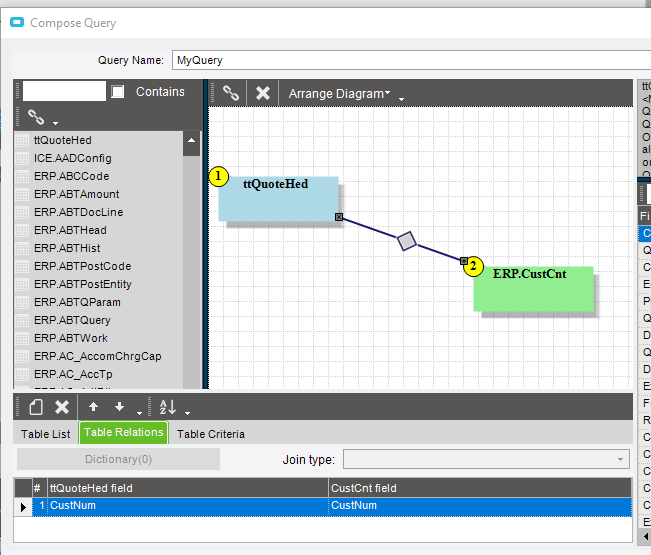
Task: Click the A-Z sort icon
Action: 168,407
